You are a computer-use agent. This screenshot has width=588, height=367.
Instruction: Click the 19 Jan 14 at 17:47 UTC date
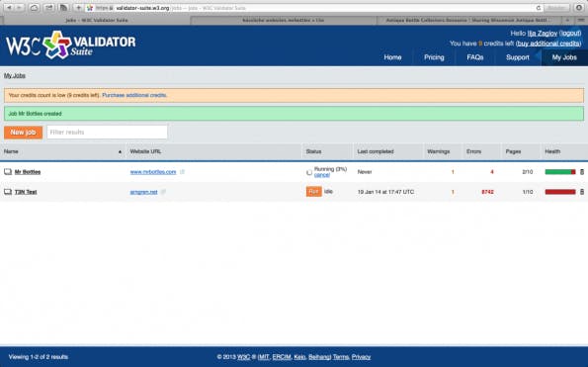(x=385, y=192)
